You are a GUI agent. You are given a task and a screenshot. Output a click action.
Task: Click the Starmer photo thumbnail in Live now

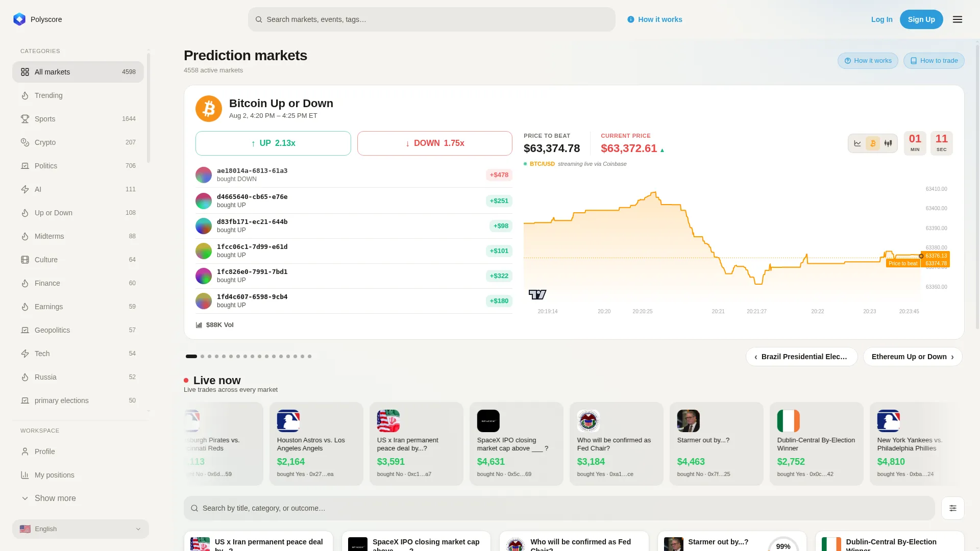click(689, 421)
